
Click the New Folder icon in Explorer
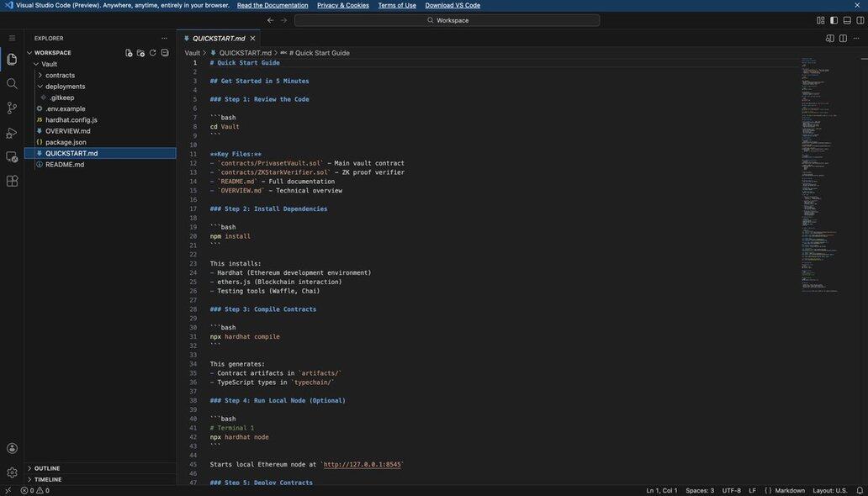click(140, 53)
